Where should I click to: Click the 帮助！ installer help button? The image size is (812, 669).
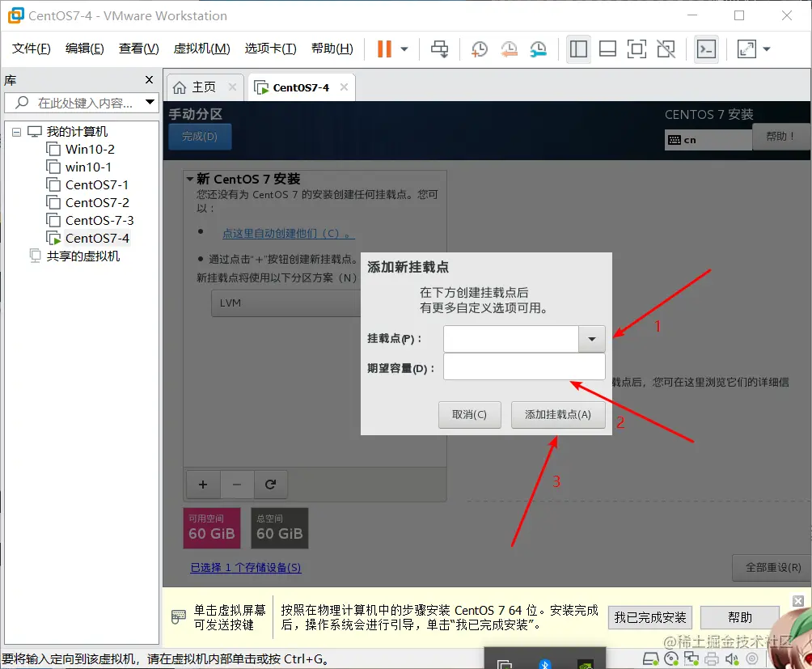[781, 136]
